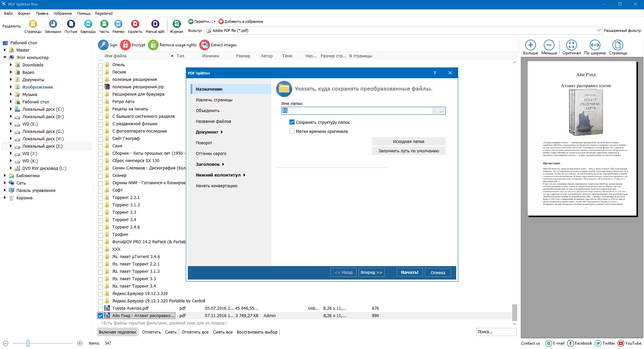Zoom out with the Меньше icon
The width and height of the screenshot is (644, 349).
click(549, 47)
